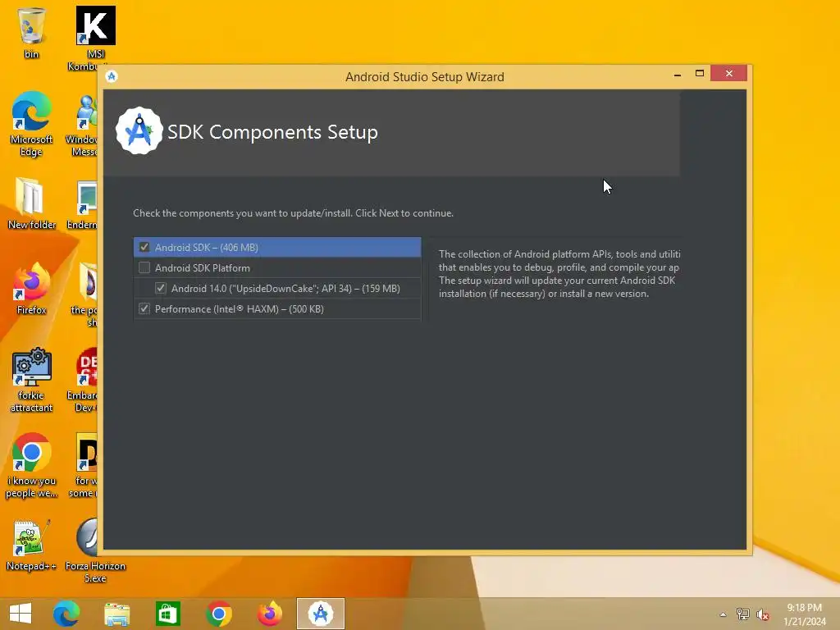Open the Windows Store taskbar icon
Image resolution: width=840 pixels, height=630 pixels.
click(x=167, y=614)
